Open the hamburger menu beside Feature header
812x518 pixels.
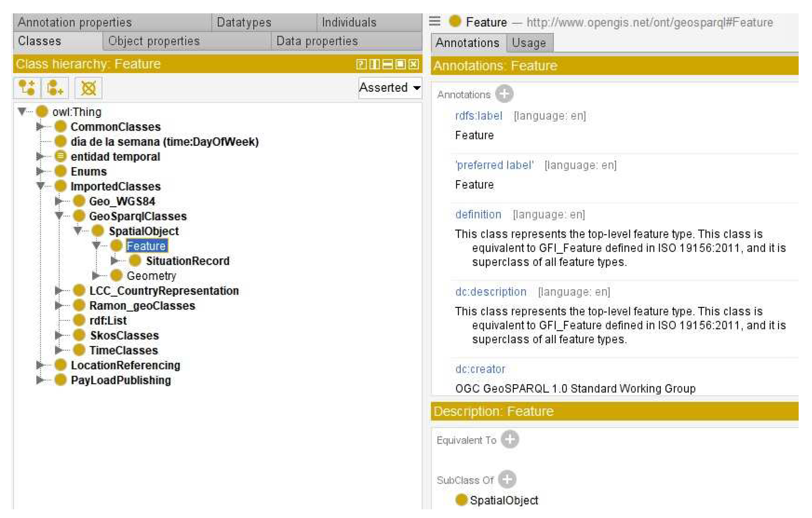point(434,22)
